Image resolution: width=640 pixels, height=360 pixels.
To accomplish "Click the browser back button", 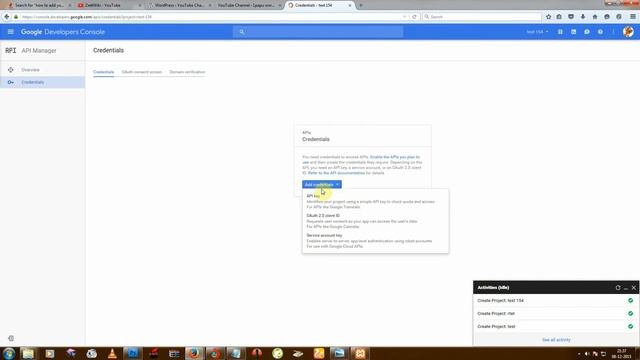I will point(7,17).
